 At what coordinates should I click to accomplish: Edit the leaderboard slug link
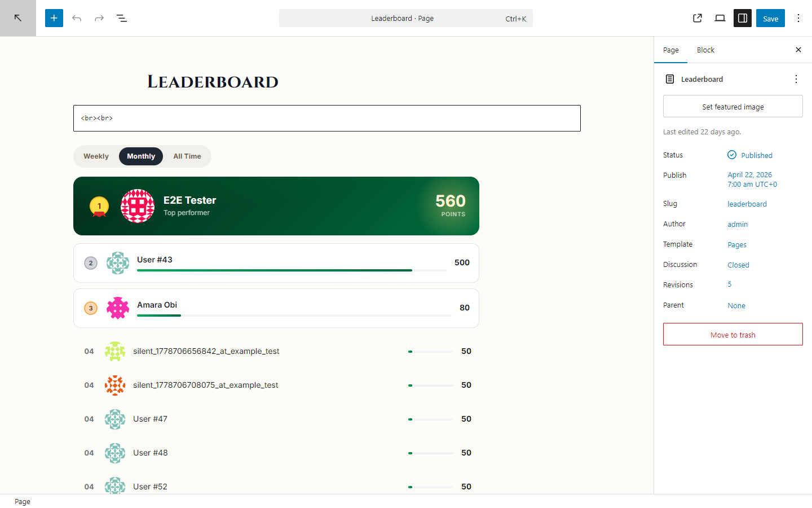747,204
